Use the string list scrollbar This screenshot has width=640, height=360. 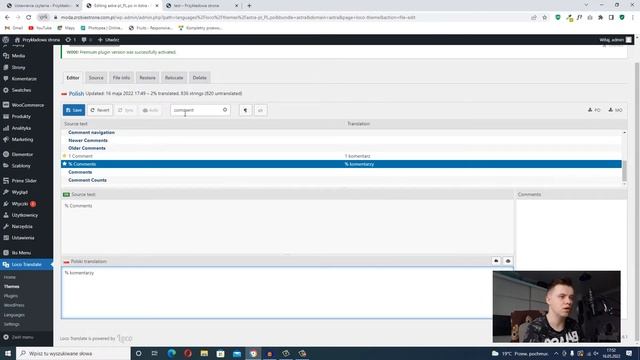click(x=624, y=170)
